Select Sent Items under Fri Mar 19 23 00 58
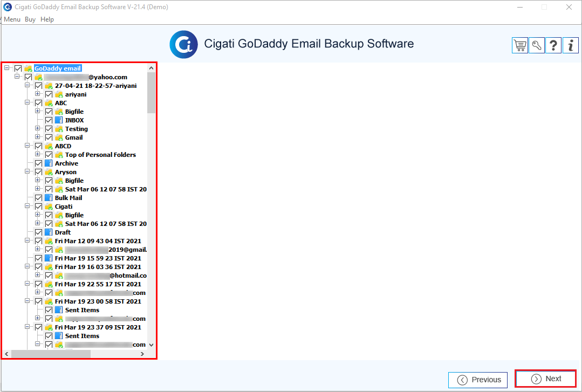 [83, 310]
